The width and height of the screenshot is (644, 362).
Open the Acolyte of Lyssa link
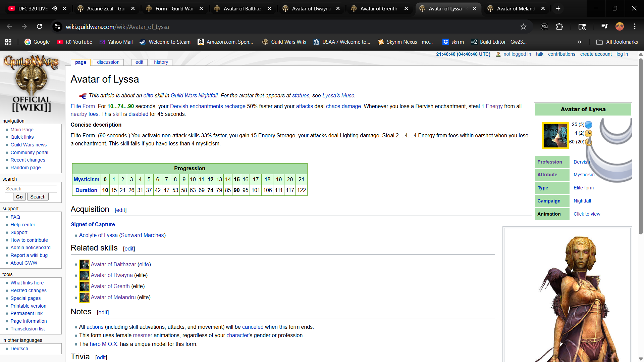98,235
